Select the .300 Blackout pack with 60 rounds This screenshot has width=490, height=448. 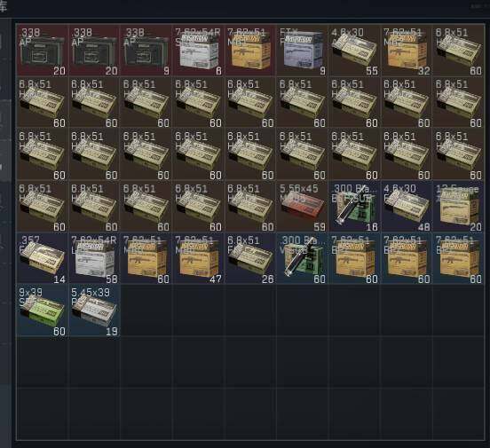(302, 259)
